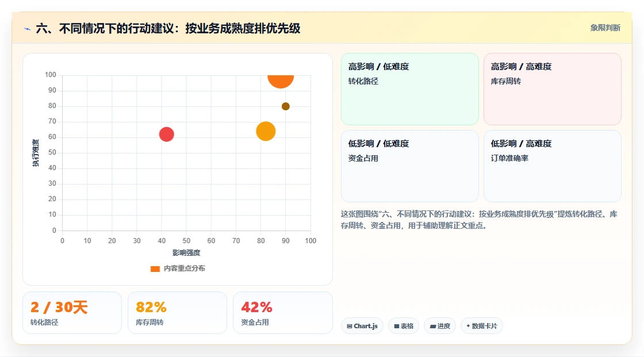Click the icon inside the 进度 chip
Viewport: 644px width, 357px height.
(433, 326)
